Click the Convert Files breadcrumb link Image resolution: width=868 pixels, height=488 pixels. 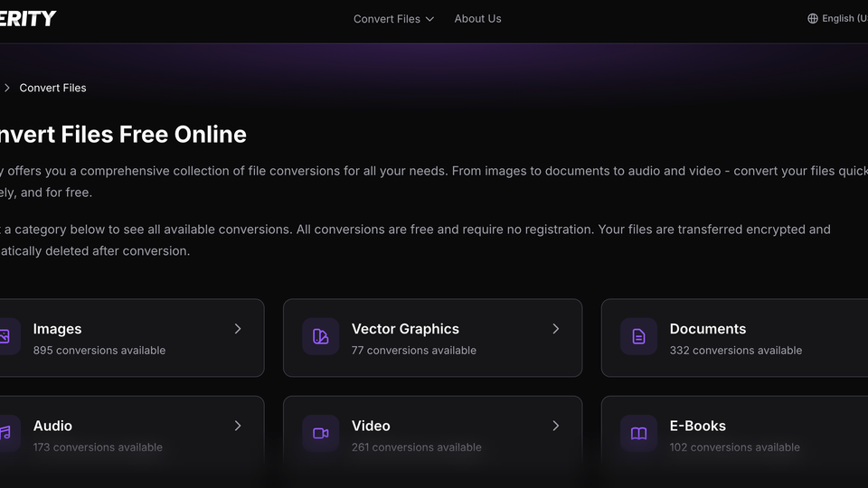click(x=52, y=88)
